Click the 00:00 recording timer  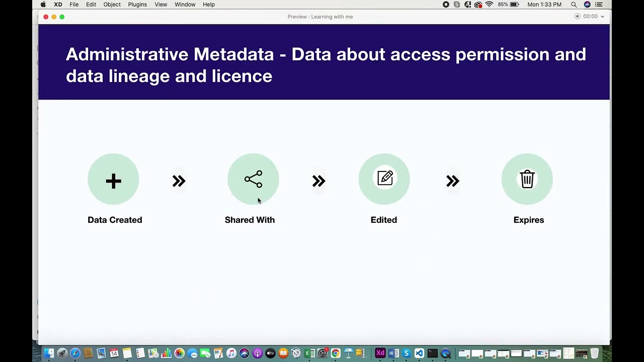tap(590, 17)
